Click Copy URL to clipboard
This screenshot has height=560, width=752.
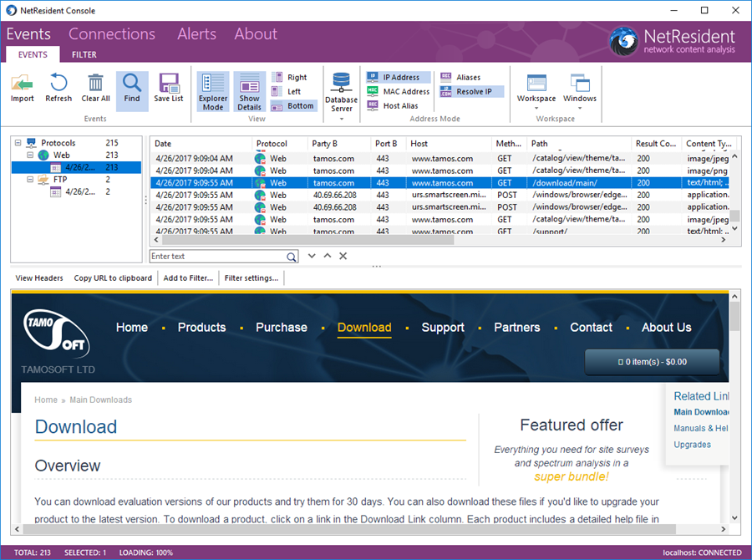tap(113, 277)
